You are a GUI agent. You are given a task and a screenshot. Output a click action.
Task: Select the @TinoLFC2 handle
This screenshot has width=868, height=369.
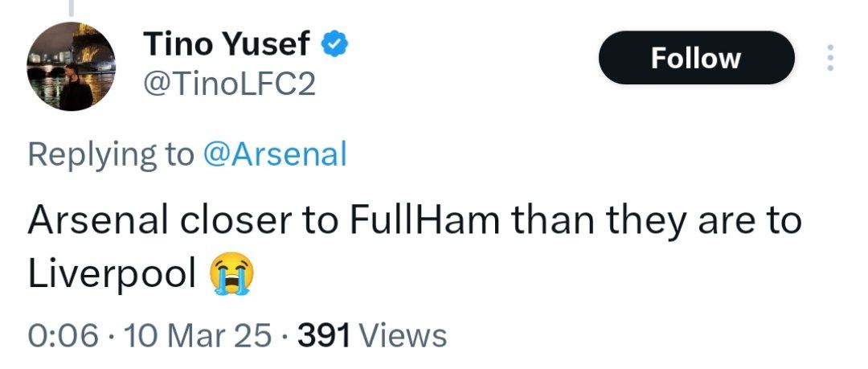[229, 84]
